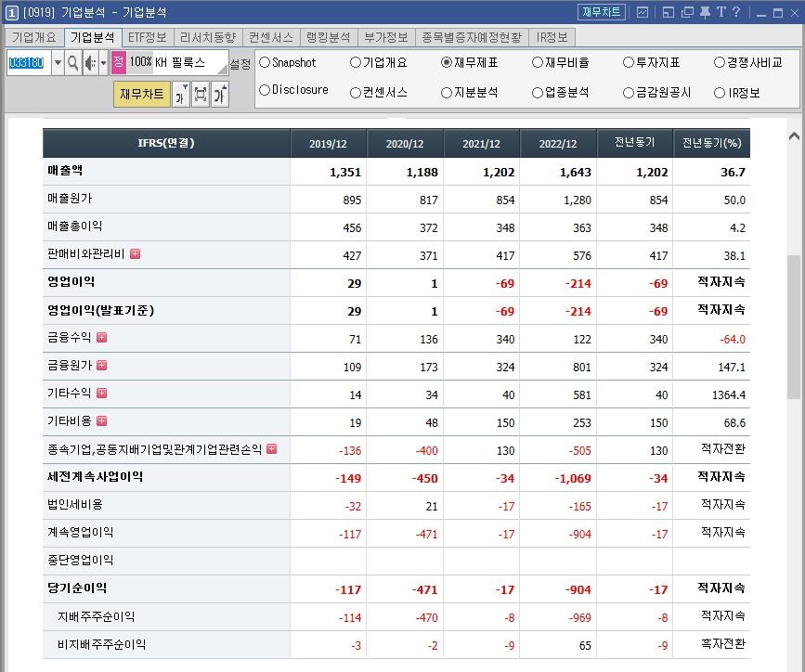The image size is (805, 672).
Task: Pin the window with the pushpin icon
Action: [705, 12]
